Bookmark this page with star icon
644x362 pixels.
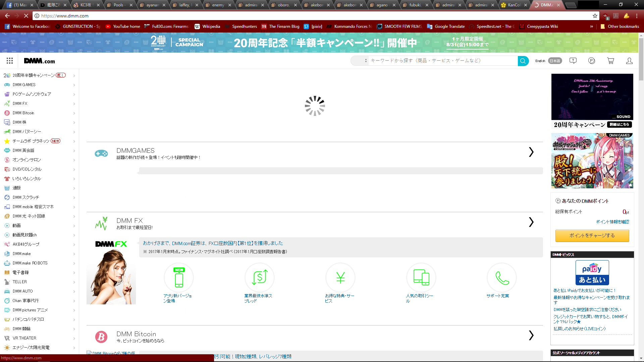click(x=595, y=16)
